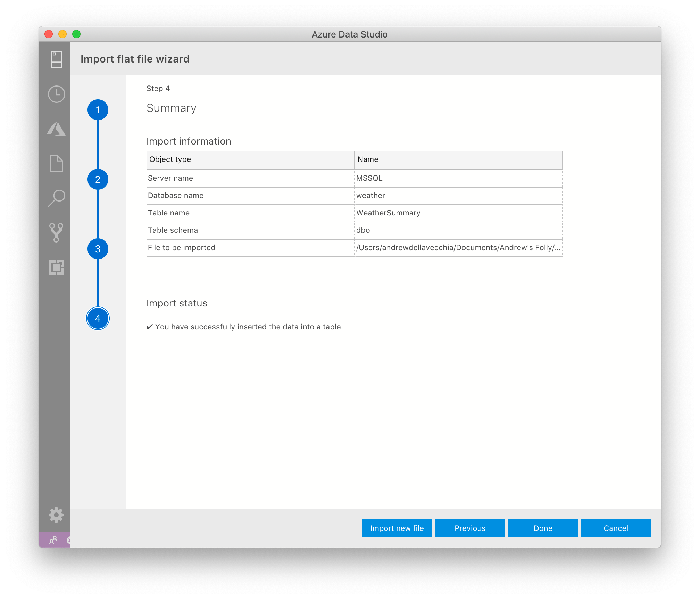Select the Accounts icon on the purple bar
The image size is (700, 599).
point(54,541)
